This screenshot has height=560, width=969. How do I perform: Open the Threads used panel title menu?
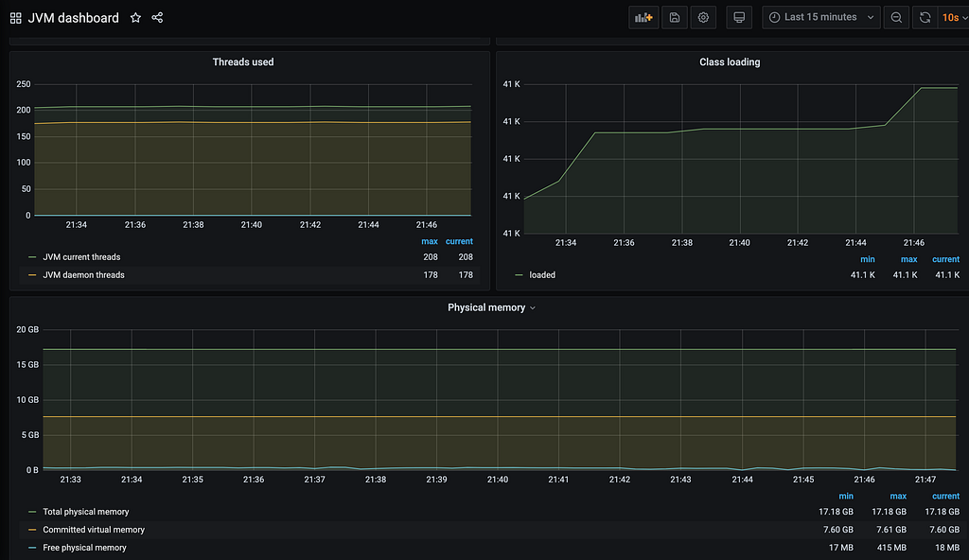click(x=243, y=61)
